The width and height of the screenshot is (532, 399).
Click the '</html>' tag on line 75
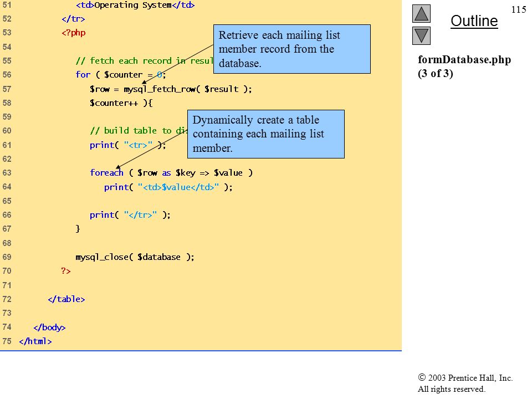(35, 341)
